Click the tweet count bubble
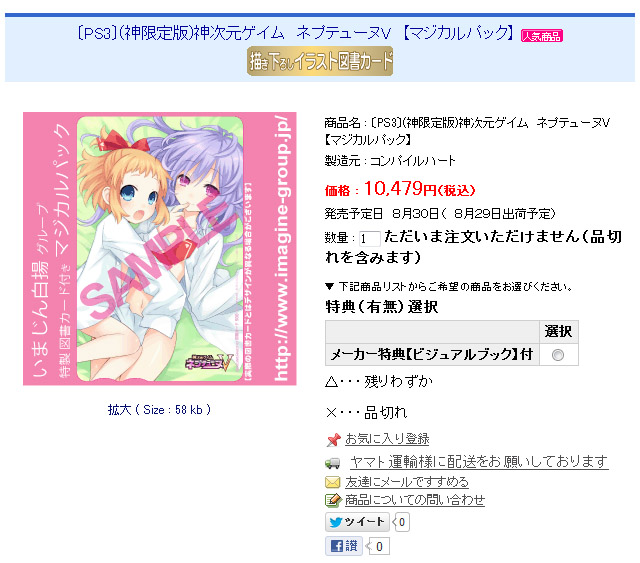 tap(401, 522)
